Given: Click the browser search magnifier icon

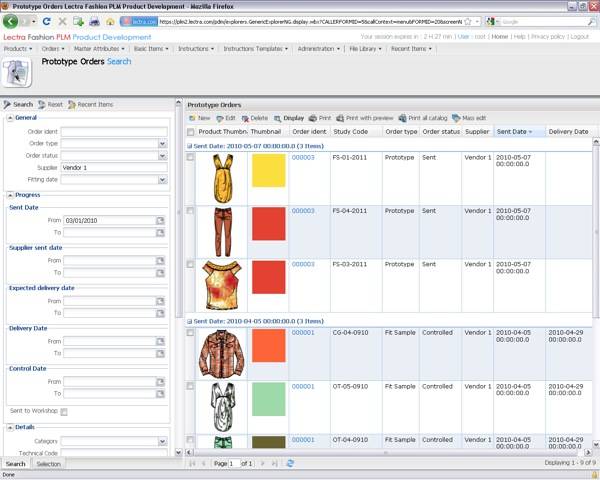Looking at the screenshot, I should tap(591, 22).
